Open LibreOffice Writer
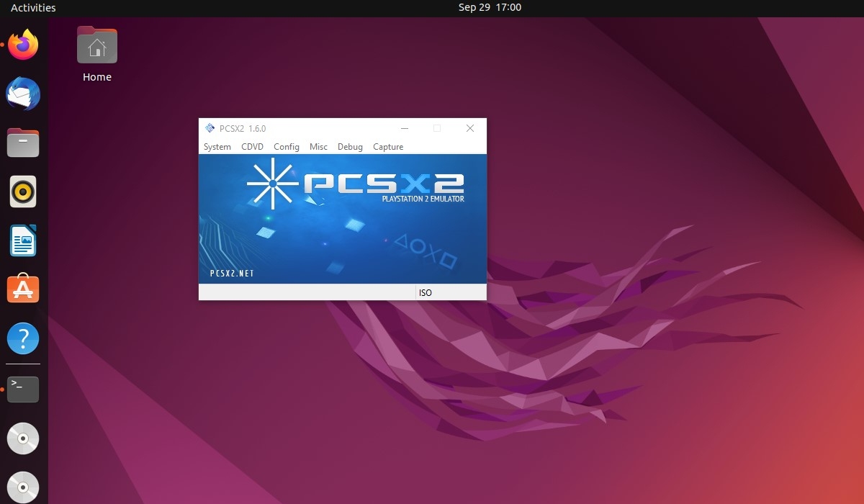This screenshot has width=864, height=504. pyautogui.click(x=23, y=240)
